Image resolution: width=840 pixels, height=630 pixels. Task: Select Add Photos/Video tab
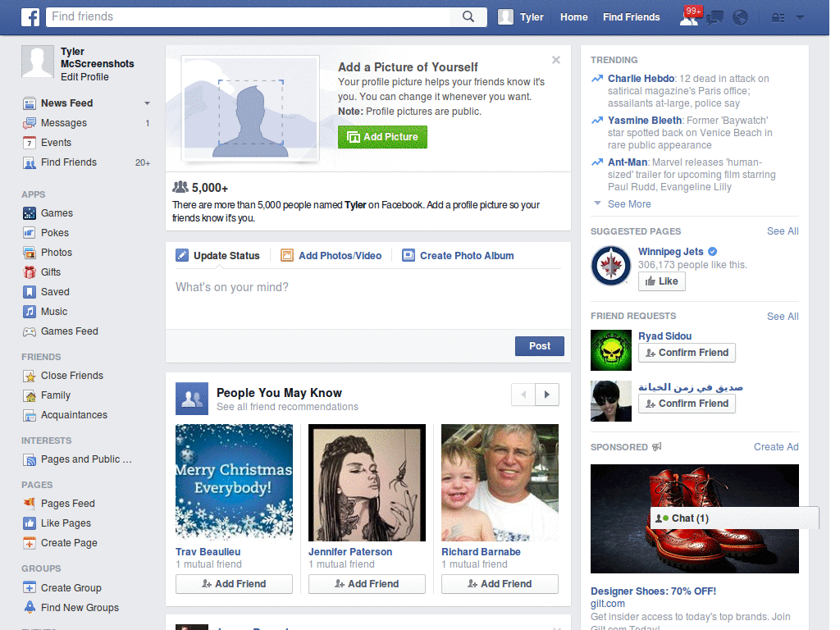click(x=331, y=256)
